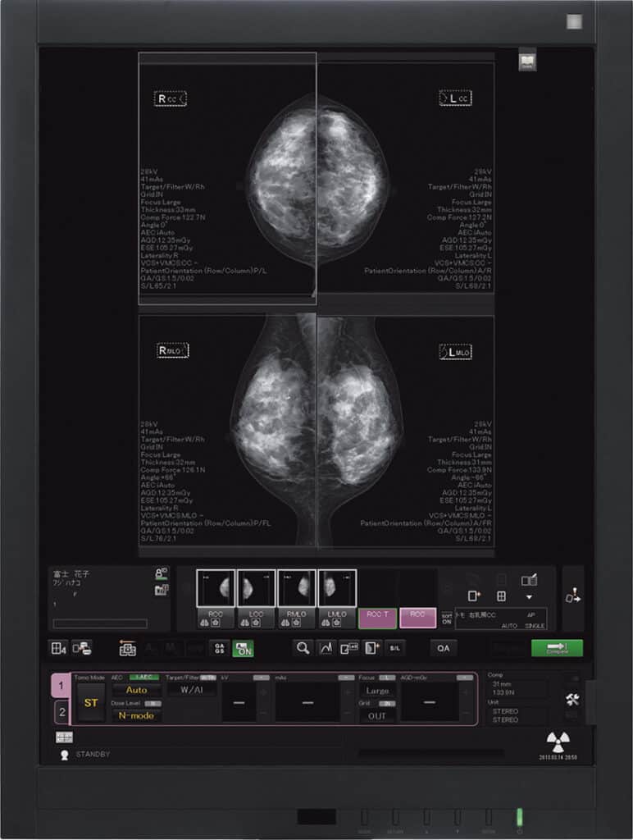Change Dose Level N-mode setting
The width and height of the screenshot is (633, 840).
point(136,715)
